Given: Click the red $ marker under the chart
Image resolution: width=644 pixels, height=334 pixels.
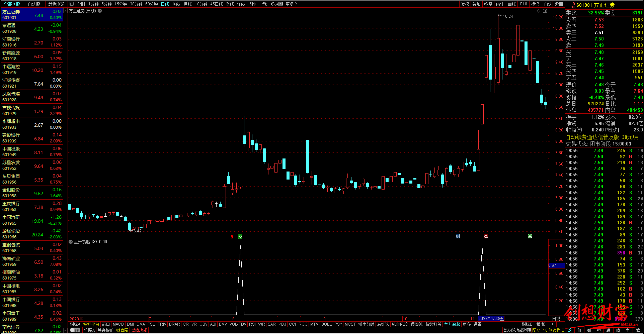Looking at the screenshot, I should click(x=232, y=236).
